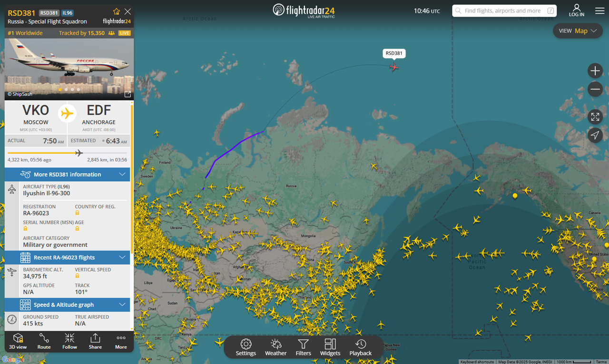Open the aircraft photo in external view
This screenshot has width=609, height=364.
[128, 94]
